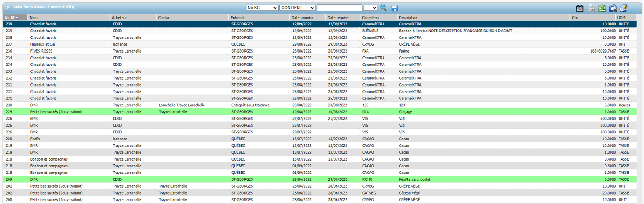Click quantity '20.0000' in row 202
The height and width of the screenshot is (204, 644).
609,193
